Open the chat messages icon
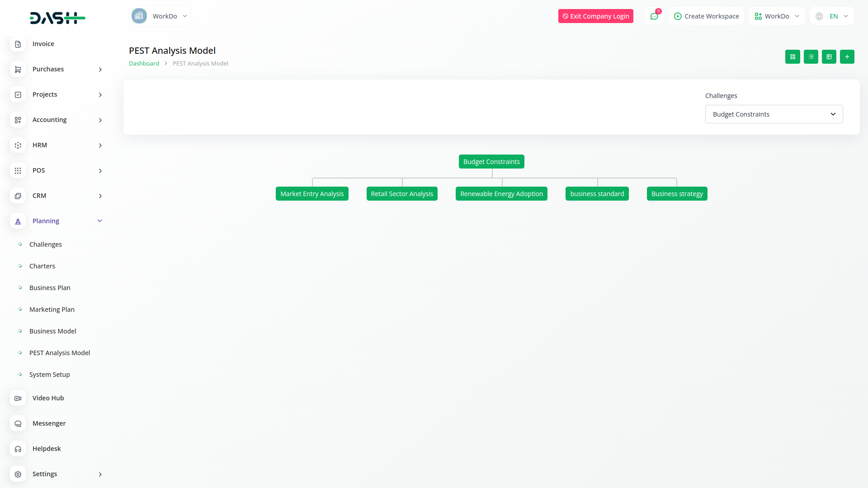 click(x=654, y=16)
